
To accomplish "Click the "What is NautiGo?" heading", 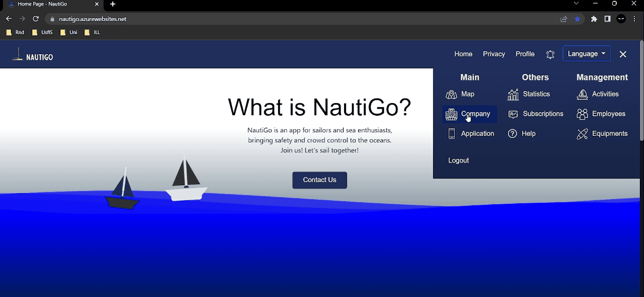I will click(x=319, y=107).
